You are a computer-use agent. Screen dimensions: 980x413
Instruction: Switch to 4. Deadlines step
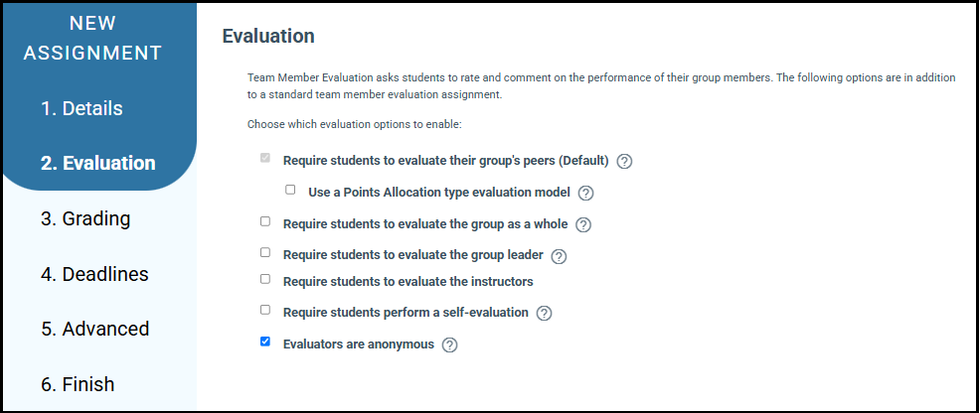coord(94,274)
